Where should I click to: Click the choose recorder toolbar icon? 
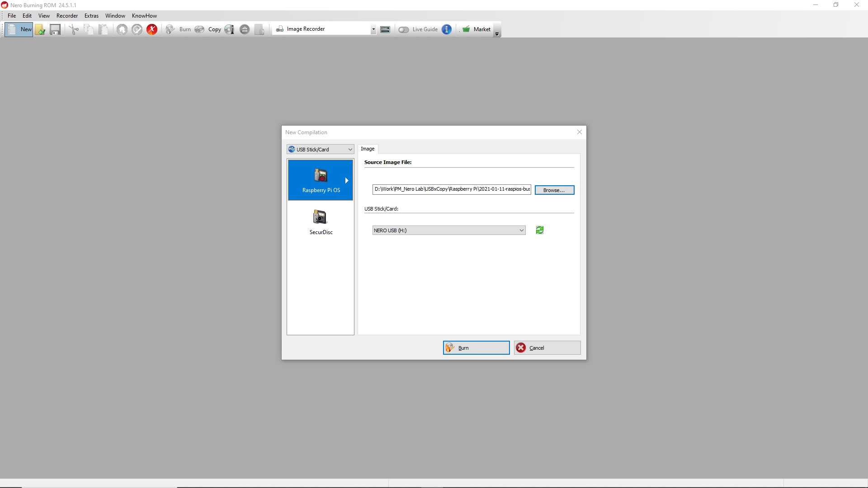[385, 30]
